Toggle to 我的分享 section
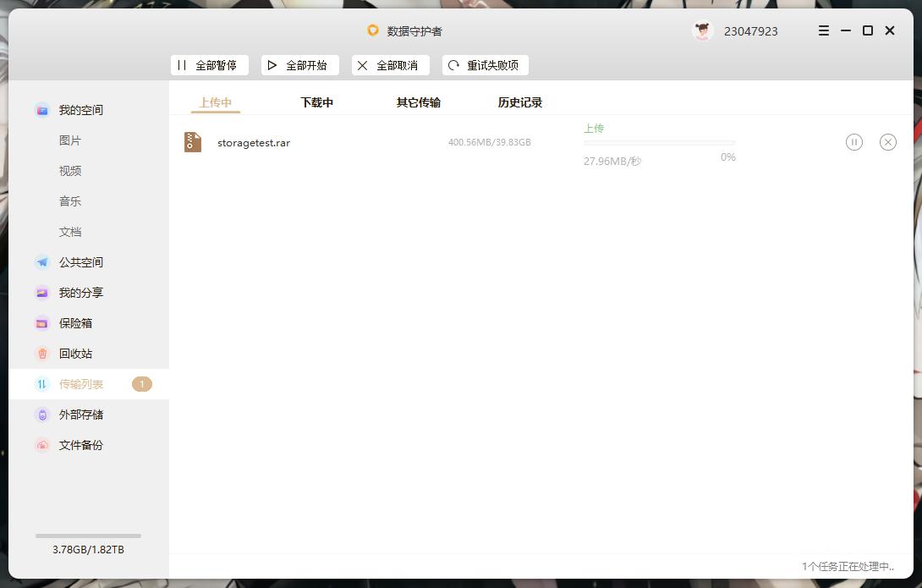This screenshot has height=588, width=922. pyautogui.click(x=82, y=292)
